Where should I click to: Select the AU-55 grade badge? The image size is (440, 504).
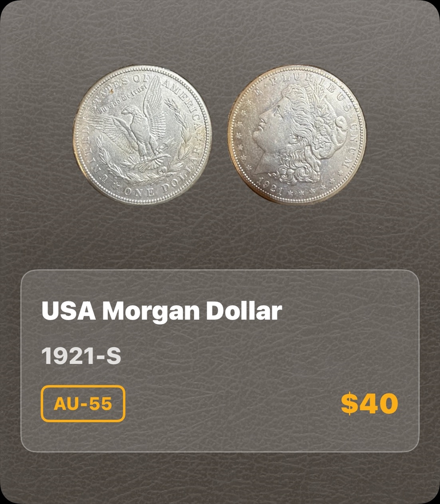83,404
